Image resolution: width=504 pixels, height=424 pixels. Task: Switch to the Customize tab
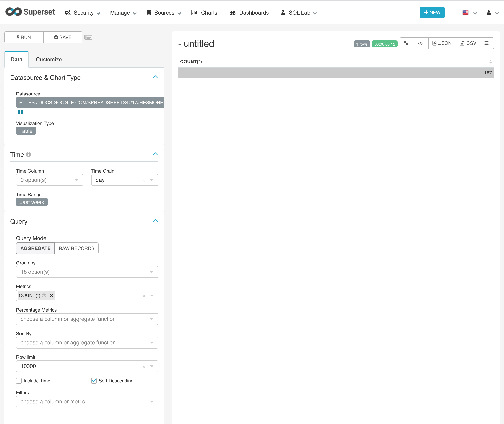pos(49,59)
